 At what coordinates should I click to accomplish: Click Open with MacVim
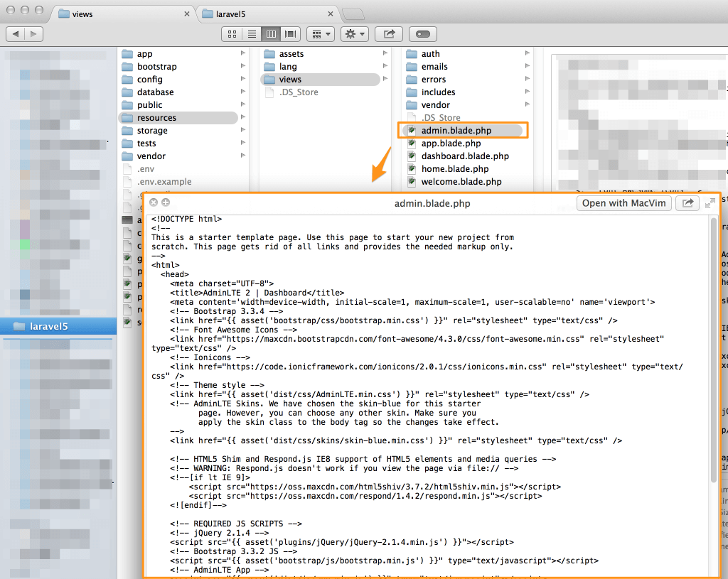pos(623,203)
